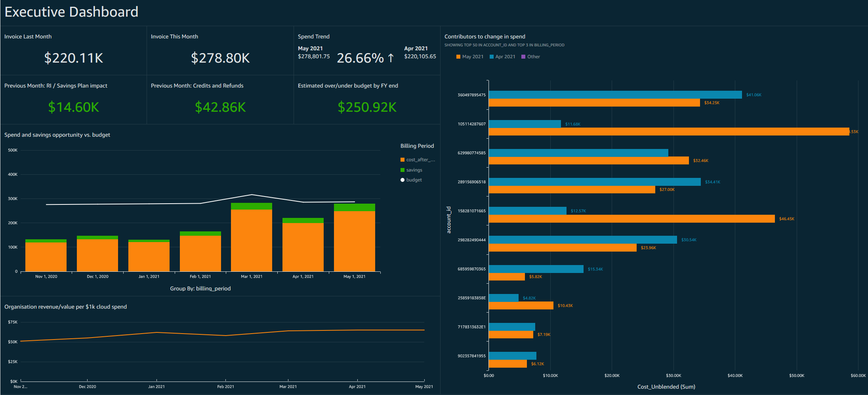Open the Group By: billing_period selector

[x=200, y=288]
